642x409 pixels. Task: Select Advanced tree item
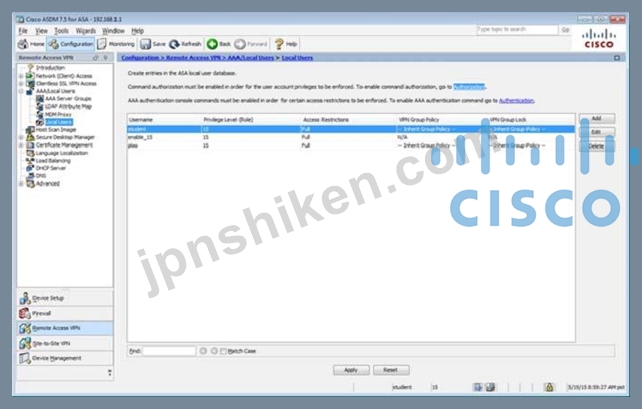(47, 183)
